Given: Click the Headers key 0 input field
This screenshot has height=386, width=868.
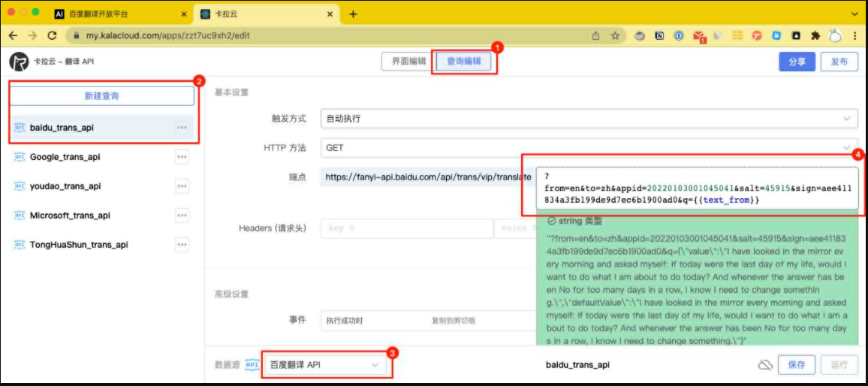Looking at the screenshot, I should point(408,228).
